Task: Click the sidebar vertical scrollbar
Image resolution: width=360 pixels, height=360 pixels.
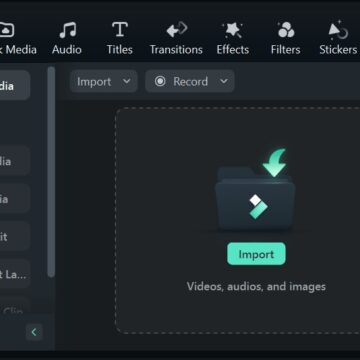Action: (x=51, y=172)
